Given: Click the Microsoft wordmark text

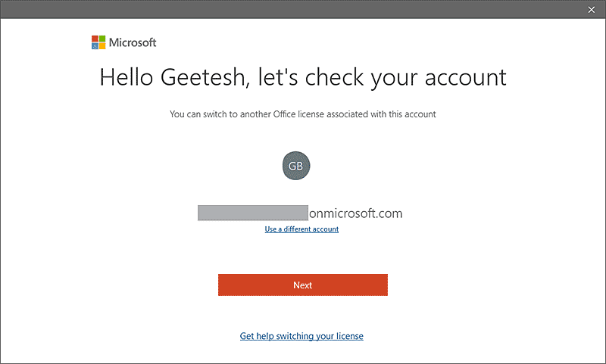Looking at the screenshot, I should pyautogui.click(x=133, y=42).
